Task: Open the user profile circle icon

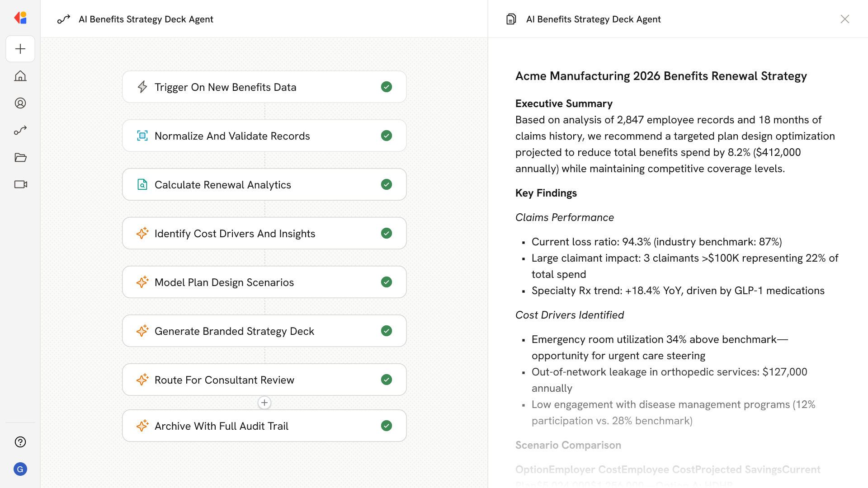Action: pyautogui.click(x=20, y=103)
